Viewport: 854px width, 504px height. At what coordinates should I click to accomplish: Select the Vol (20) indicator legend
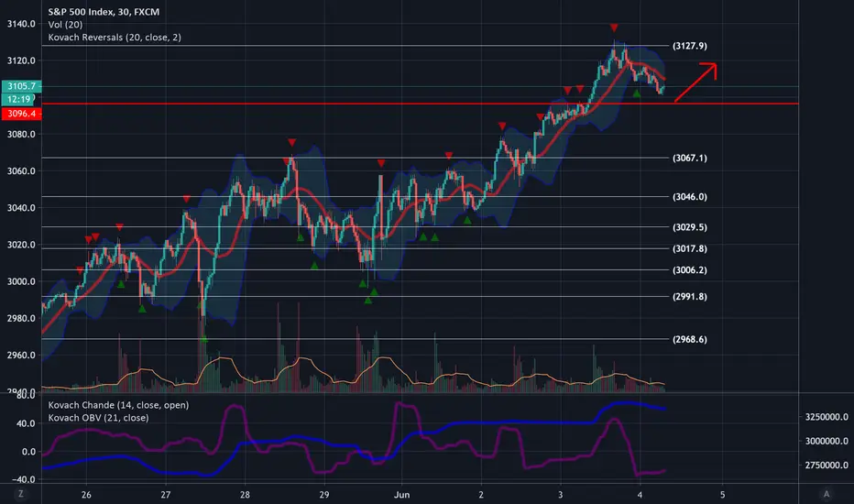(x=65, y=25)
